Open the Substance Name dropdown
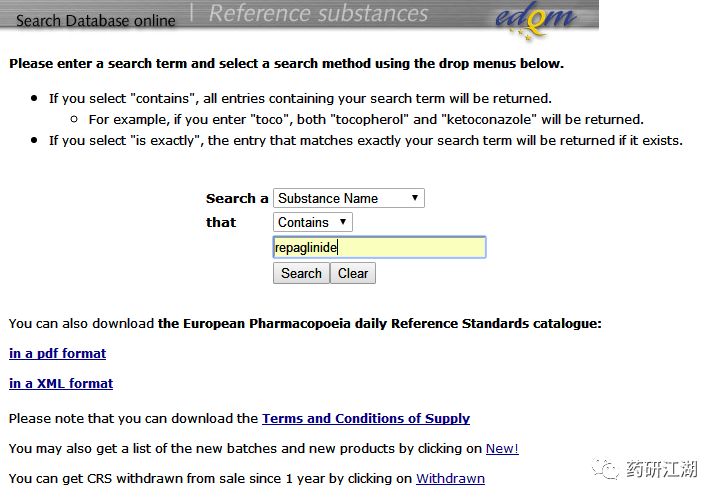Image resolution: width=721 pixels, height=501 pixels. [x=349, y=198]
